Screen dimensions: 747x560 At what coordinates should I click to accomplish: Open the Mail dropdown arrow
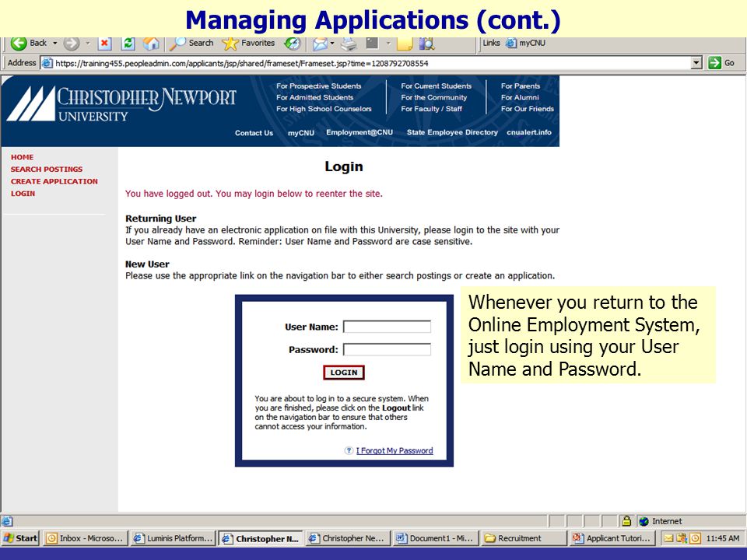(x=332, y=44)
